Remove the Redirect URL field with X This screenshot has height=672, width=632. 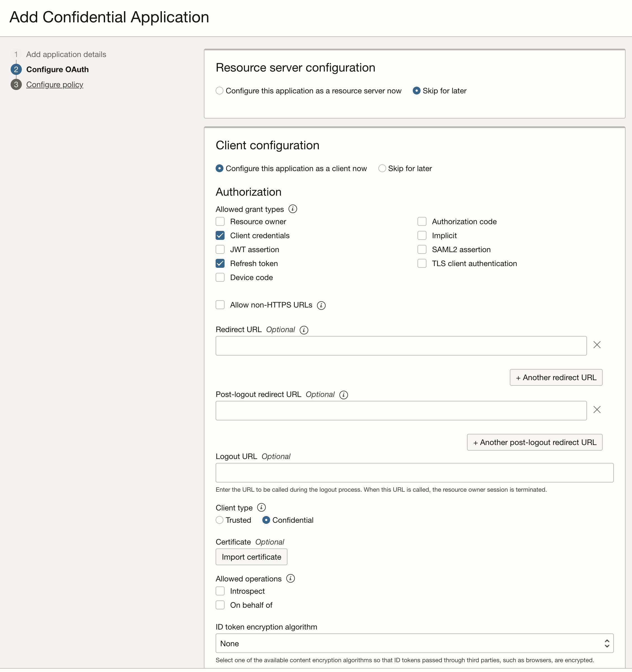point(597,345)
